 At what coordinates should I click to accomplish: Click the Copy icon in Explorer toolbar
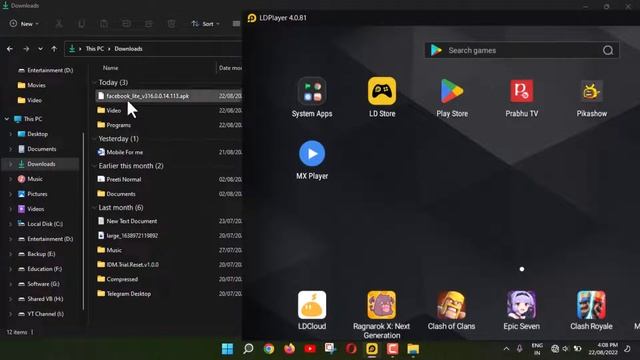point(82,24)
